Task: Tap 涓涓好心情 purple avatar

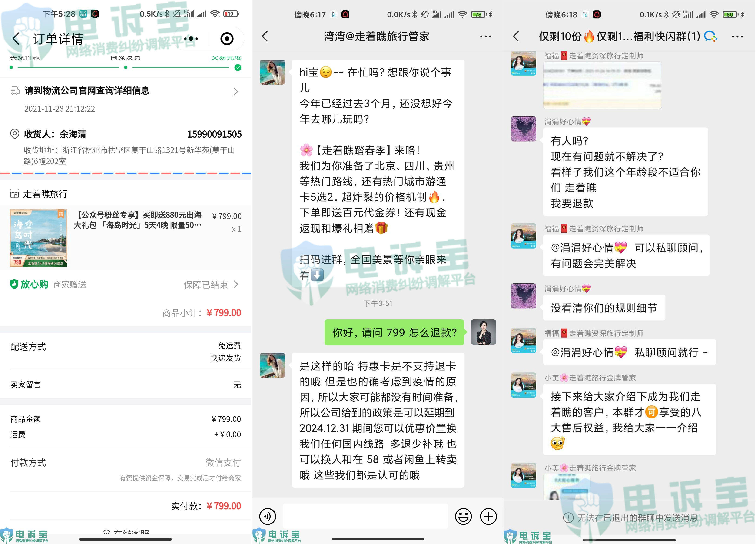Action: (523, 129)
